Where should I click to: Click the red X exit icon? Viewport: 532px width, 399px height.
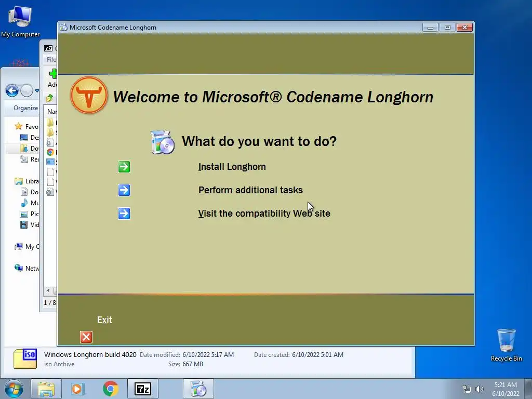[x=86, y=337]
